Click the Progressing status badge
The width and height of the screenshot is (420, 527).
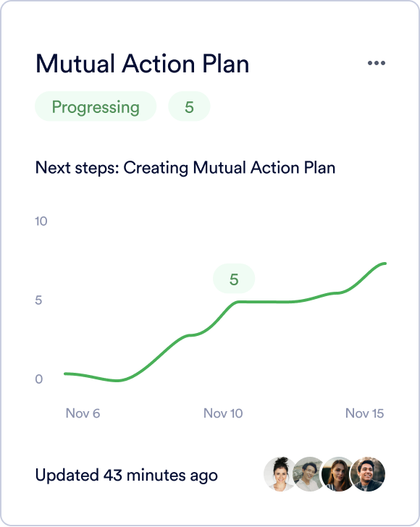point(96,106)
